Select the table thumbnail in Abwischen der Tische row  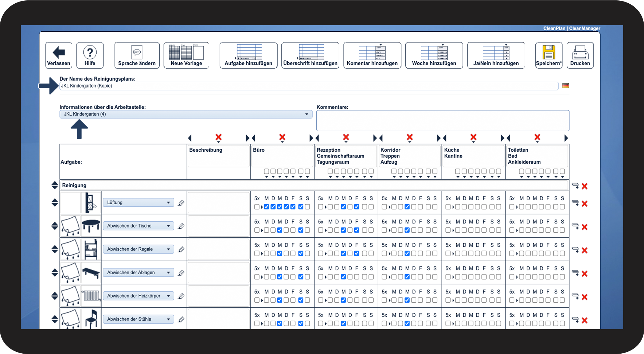coord(91,226)
